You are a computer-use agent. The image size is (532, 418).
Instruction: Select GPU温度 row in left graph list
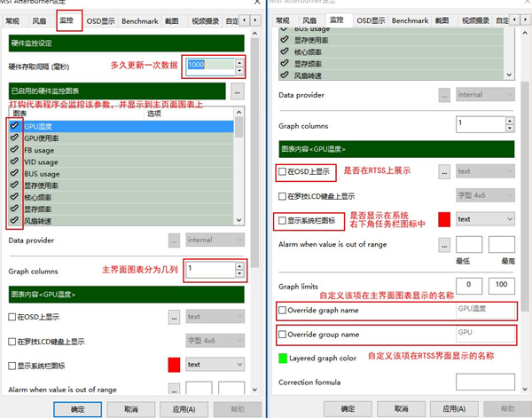click(x=121, y=126)
